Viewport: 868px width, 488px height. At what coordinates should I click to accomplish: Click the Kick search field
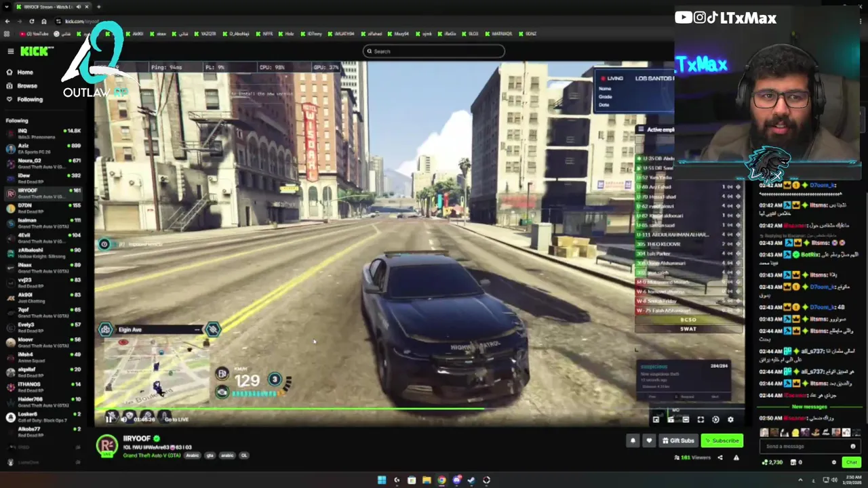pyautogui.click(x=434, y=52)
